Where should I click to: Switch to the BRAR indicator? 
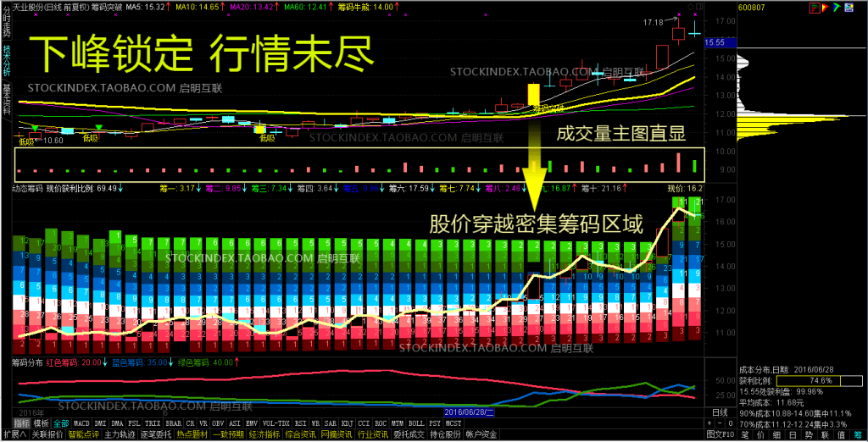point(174,423)
